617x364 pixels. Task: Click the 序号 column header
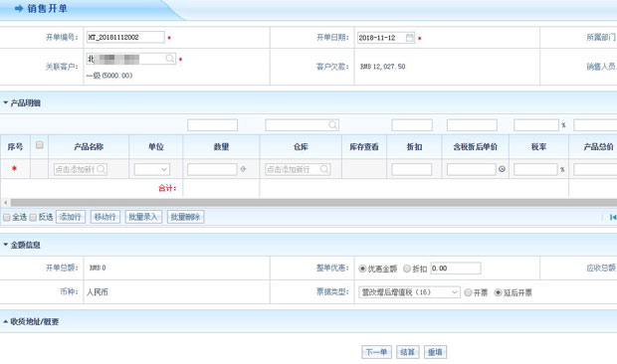15,147
